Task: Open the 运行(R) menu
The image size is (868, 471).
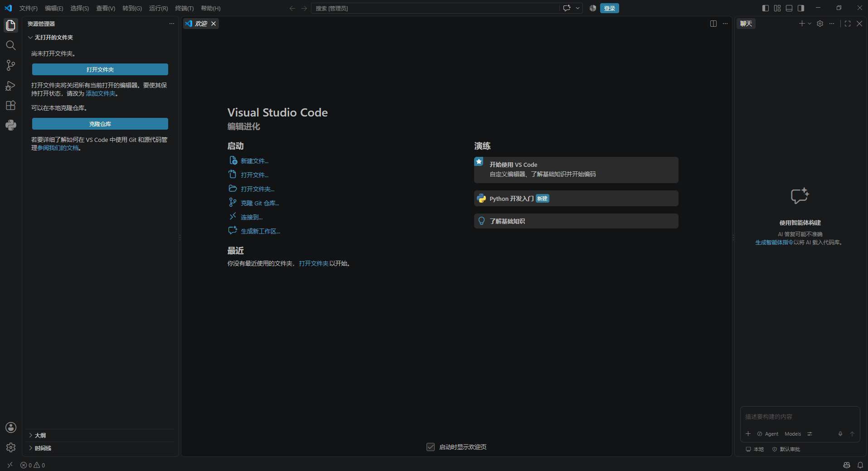Action: click(159, 8)
